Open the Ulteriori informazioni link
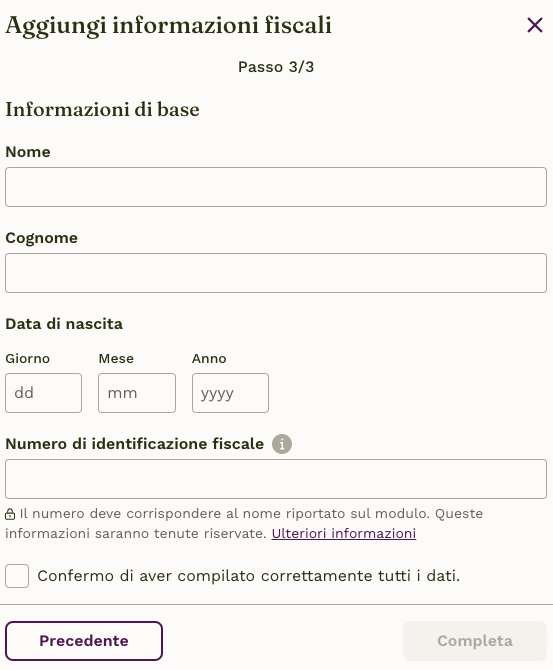553x670 pixels. [344, 534]
